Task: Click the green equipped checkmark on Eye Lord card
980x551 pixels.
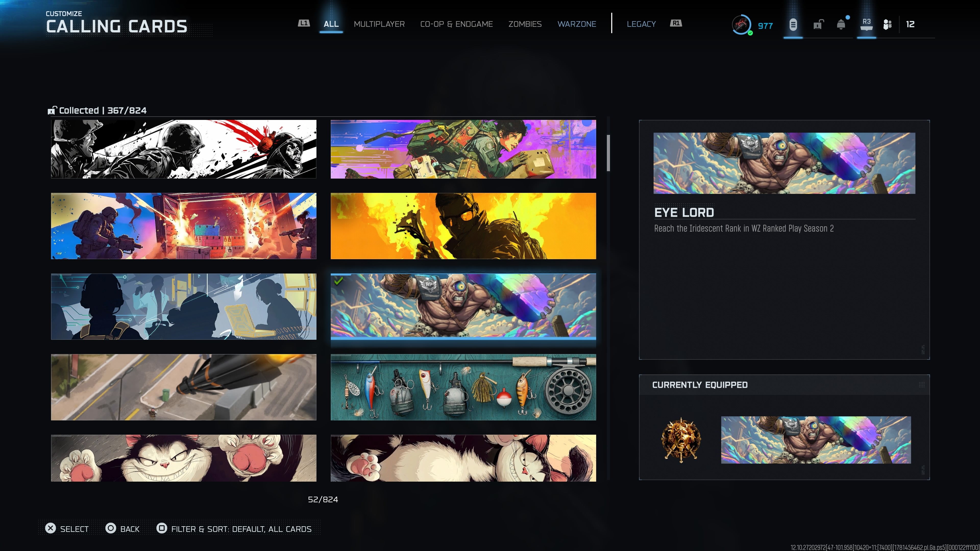Action: [338, 281]
